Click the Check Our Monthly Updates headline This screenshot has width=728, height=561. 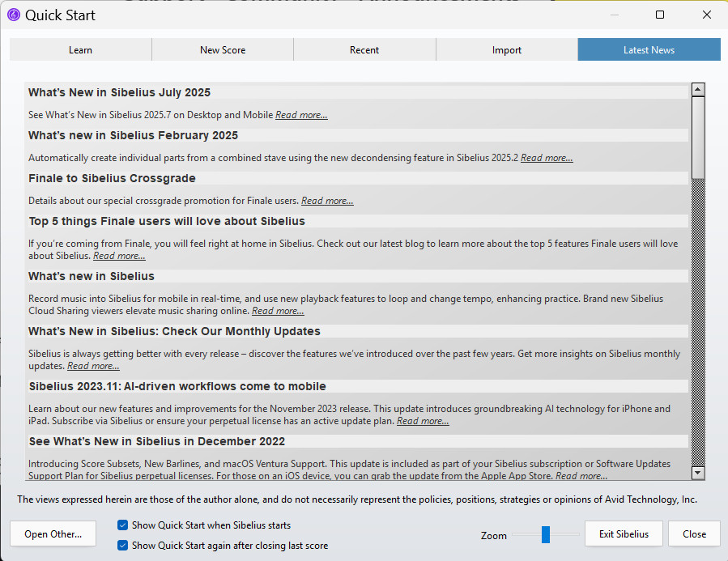[x=174, y=331]
